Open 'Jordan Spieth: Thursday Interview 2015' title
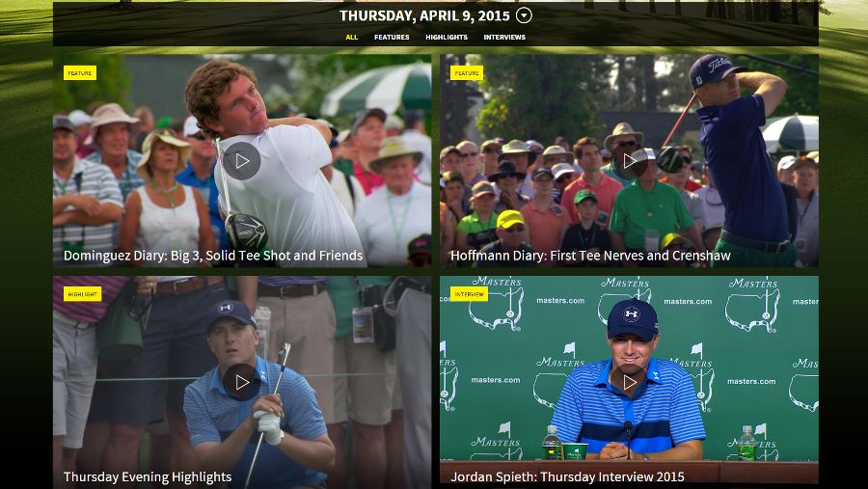The width and height of the screenshot is (868, 489). 567,476
